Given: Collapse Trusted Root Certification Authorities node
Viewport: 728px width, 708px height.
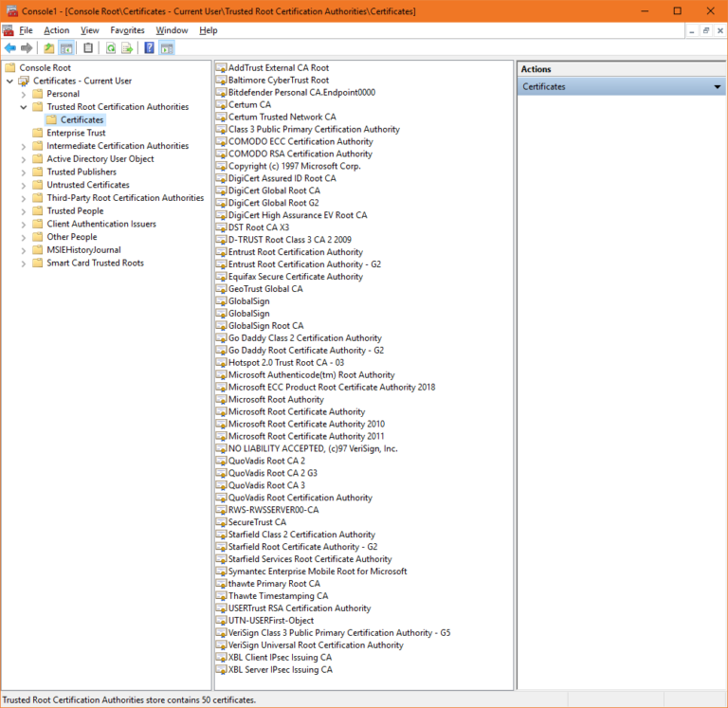Looking at the screenshot, I should click(24, 107).
